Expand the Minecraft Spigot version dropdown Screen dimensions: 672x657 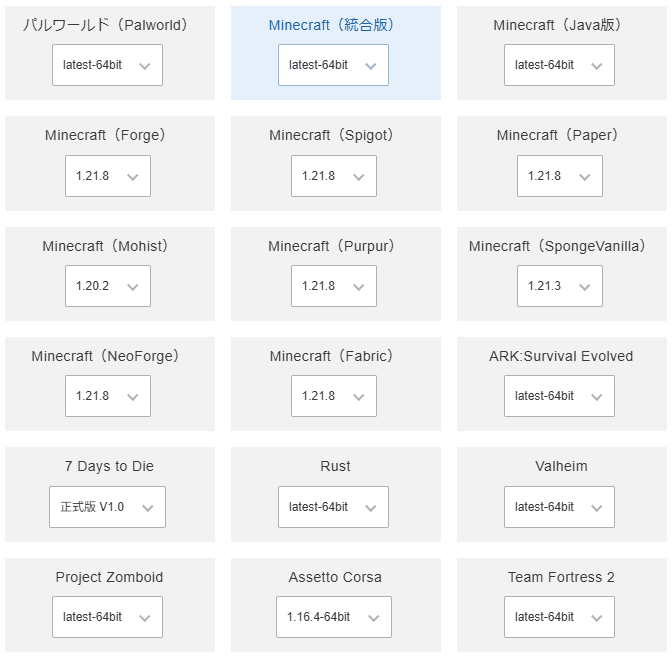click(333, 176)
